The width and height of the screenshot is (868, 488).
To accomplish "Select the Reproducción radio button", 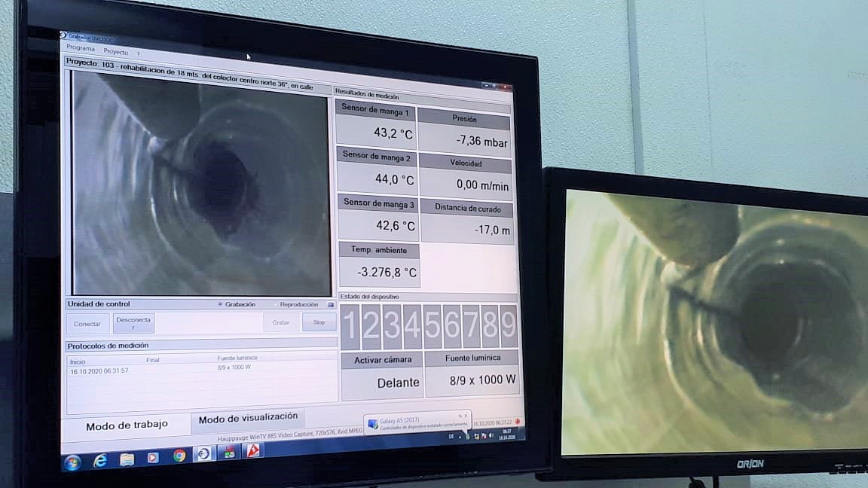I will coord(276,305).
